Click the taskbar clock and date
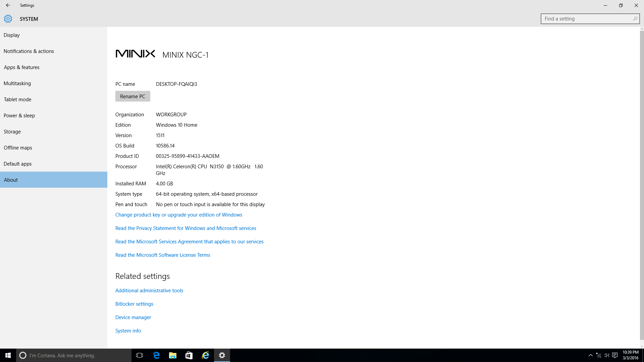 (631, 355)
